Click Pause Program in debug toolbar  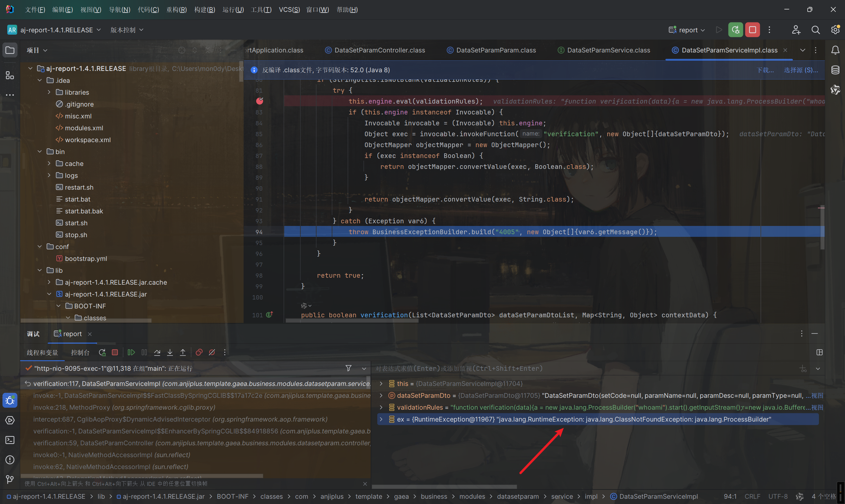(x=144, y=352)
